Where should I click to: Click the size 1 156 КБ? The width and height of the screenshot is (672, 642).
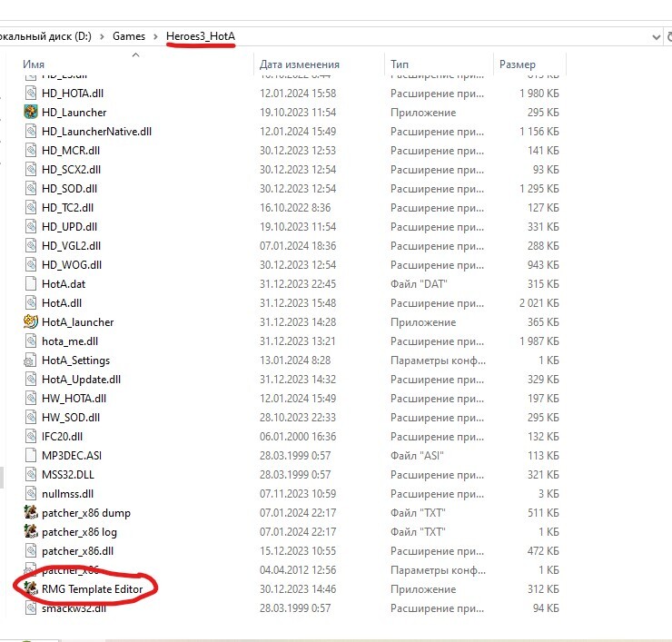click(x=539, y=131)
